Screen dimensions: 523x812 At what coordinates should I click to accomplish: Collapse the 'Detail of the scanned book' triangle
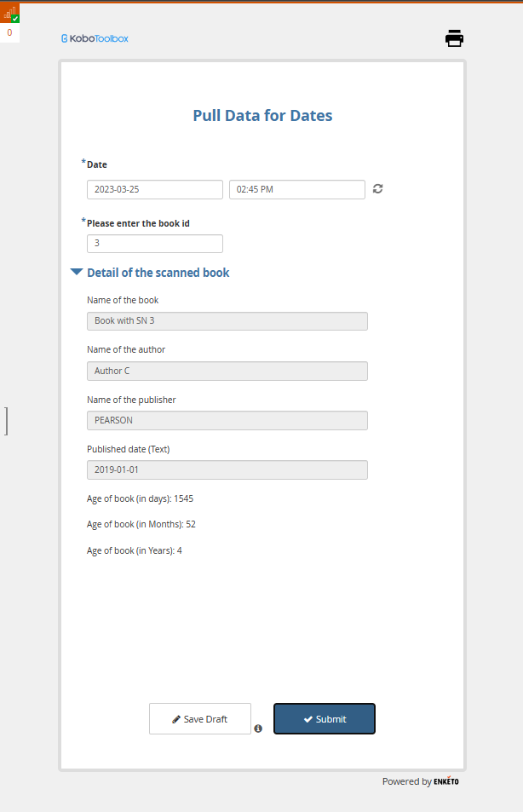click(x=77, y=273)
